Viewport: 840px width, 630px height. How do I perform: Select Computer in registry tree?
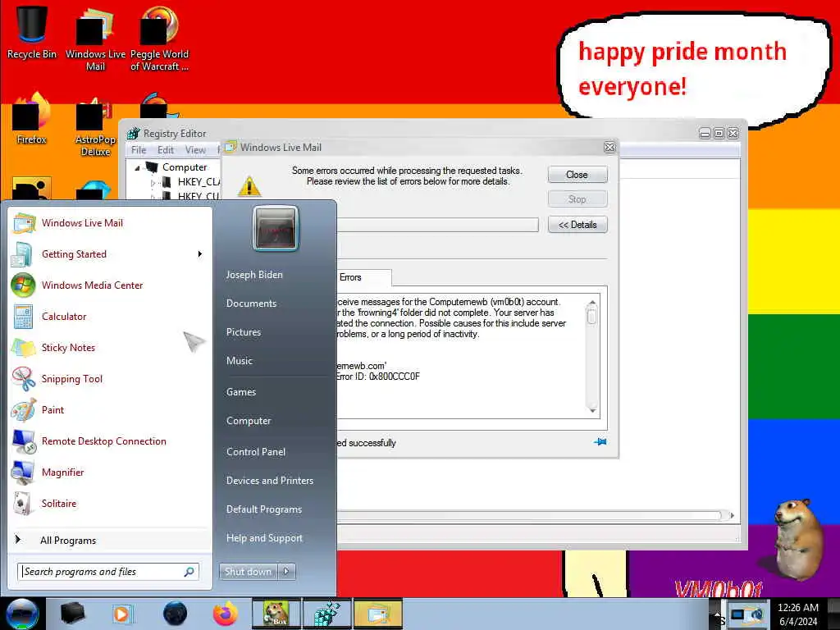coord(185,167)
